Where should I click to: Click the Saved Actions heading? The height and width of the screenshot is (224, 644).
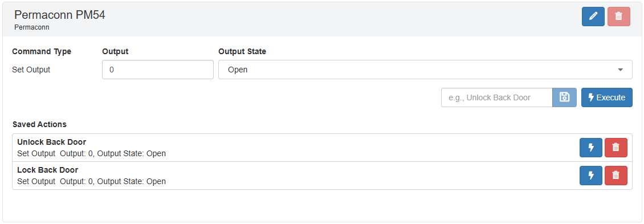click(x=39, y=124)
